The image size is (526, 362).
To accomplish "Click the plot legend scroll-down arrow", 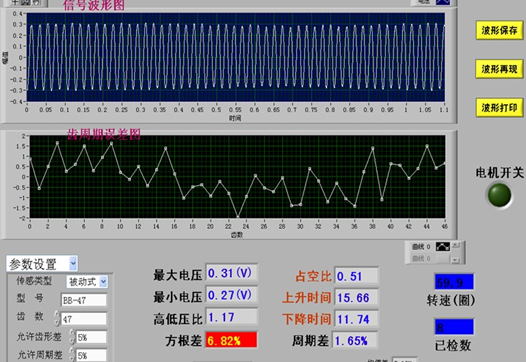I will tap(456, 260).
